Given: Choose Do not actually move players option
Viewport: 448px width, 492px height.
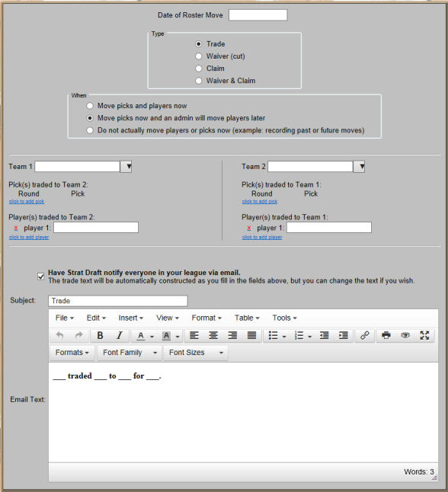Looking at the screenshot, I should pos(90,130).
